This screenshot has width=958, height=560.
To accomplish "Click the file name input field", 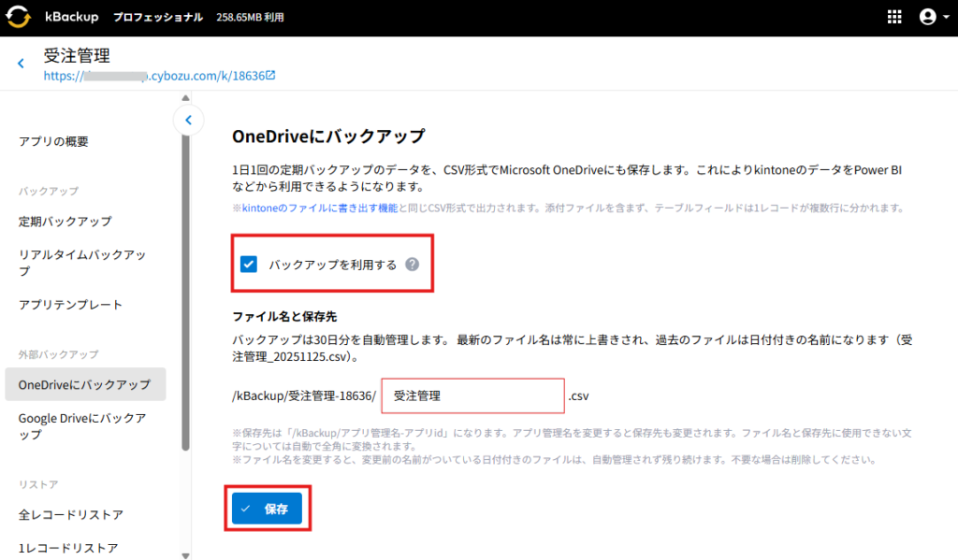I will point(472,396).
